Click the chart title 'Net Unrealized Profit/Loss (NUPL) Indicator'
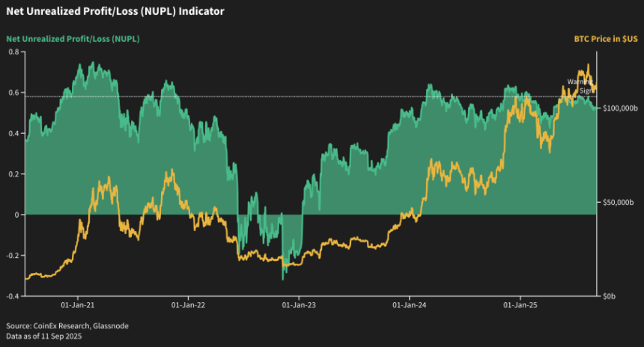Image resolution: width=644 pixels, height=347 pixels. pyautogui.click(x=115, y=12)
